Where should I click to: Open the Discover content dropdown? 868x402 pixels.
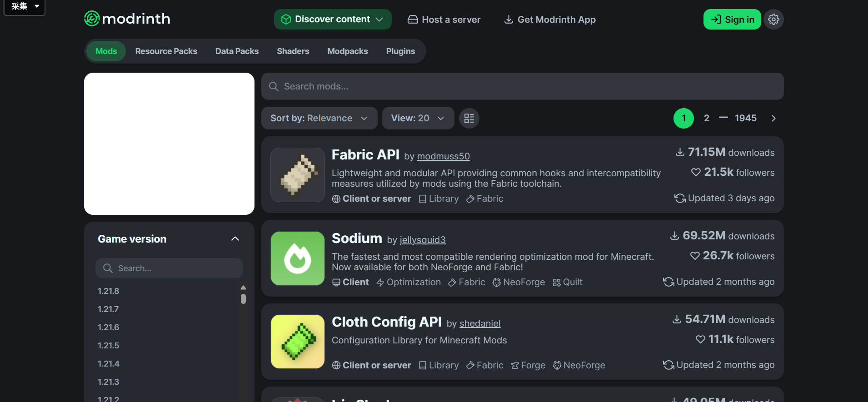click(333, 19)
